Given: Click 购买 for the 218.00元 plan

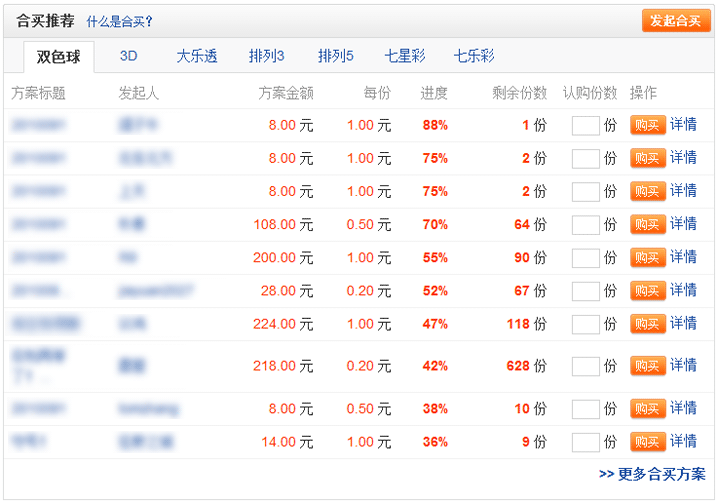Looking at the screenshot, I should click(647, 366).
